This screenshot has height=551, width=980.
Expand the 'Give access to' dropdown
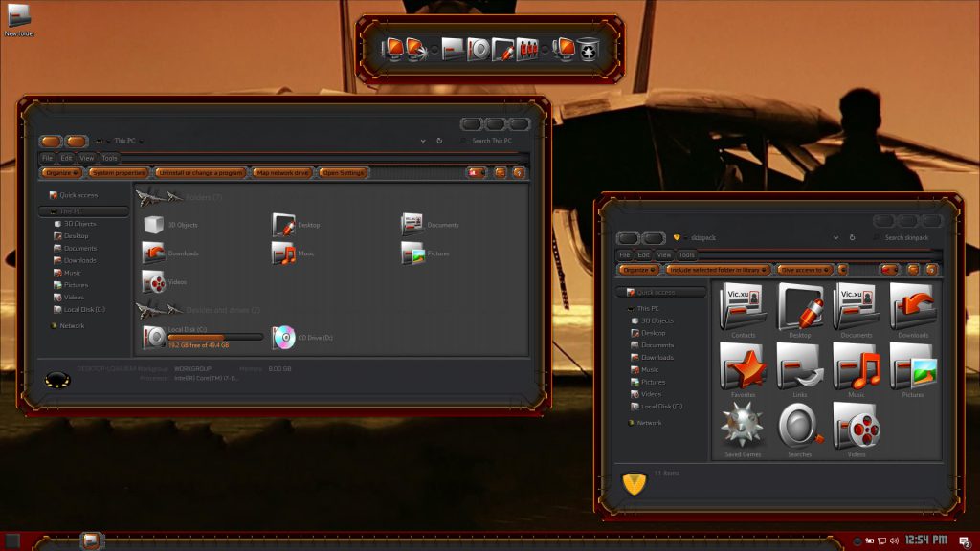804,270
